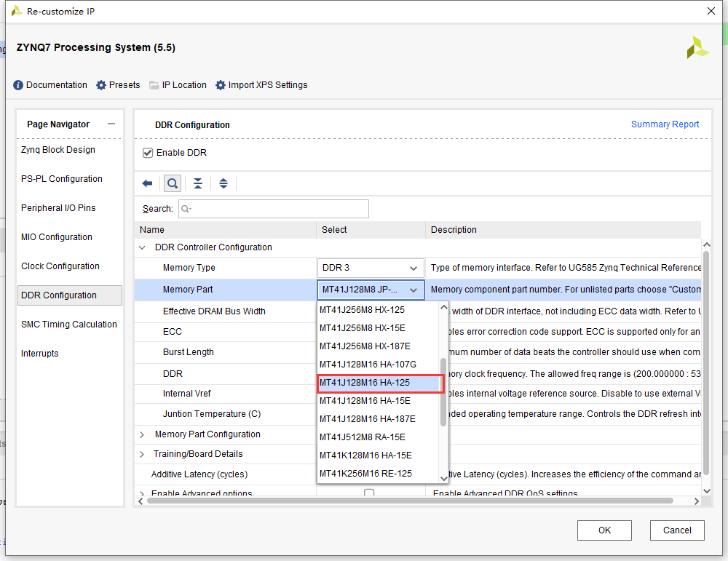The height and width of the screenshot is (561, 728).
Task: Select MT41J256M8 HX-125 from list
Action: click(379, 310)
